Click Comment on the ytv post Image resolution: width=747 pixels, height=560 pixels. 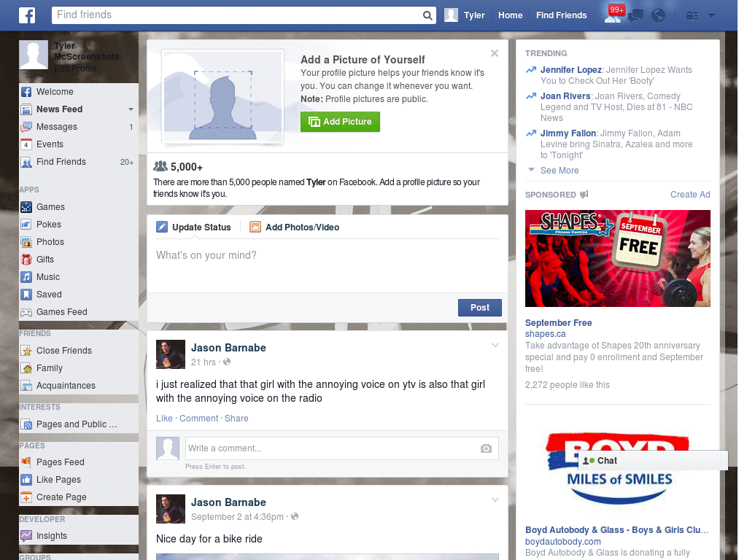pos(198,419)
